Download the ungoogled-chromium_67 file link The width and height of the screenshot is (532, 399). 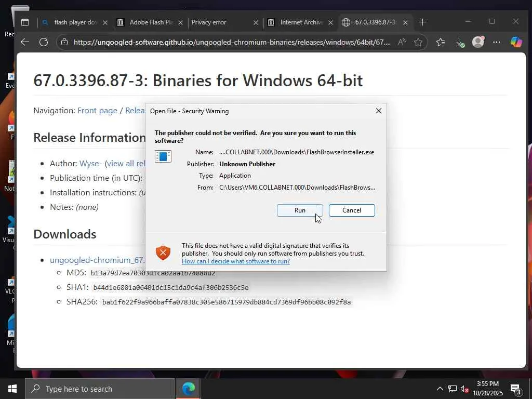pos(97,260)
